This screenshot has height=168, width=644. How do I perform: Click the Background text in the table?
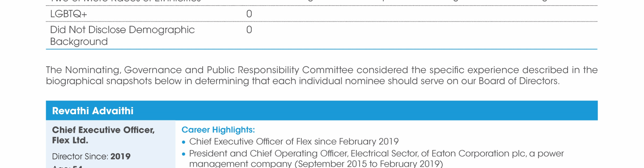79,42
